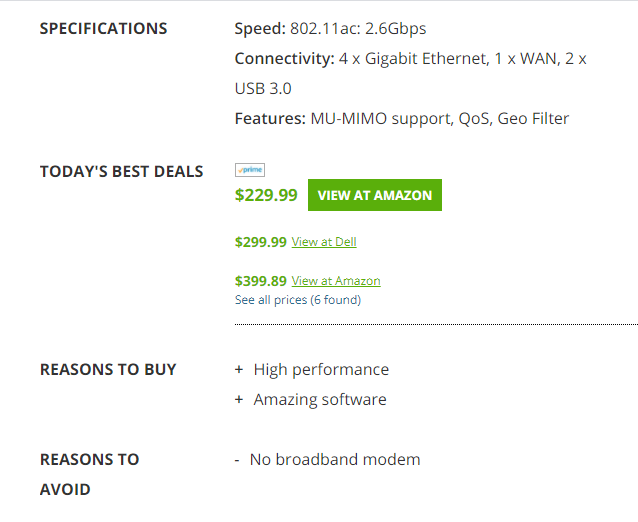Click See all prices (6 found)
Screen dimensions: 638x522
tap(298, 300)
